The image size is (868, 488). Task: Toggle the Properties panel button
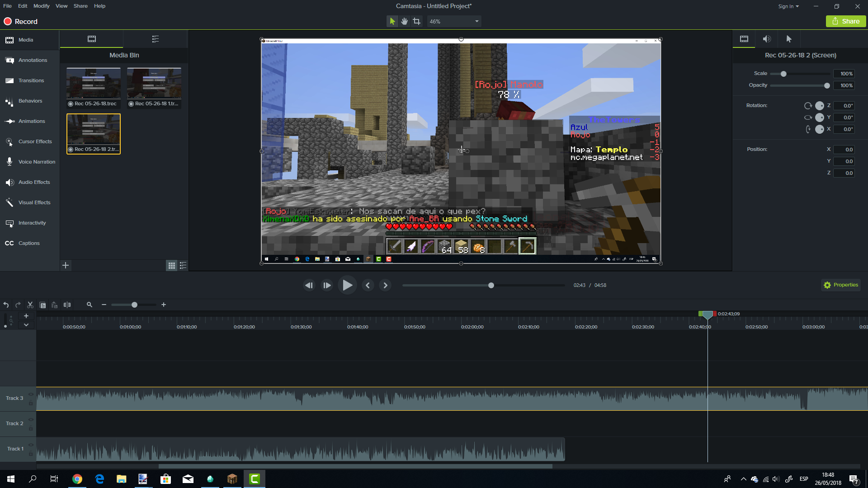point(841,285)
